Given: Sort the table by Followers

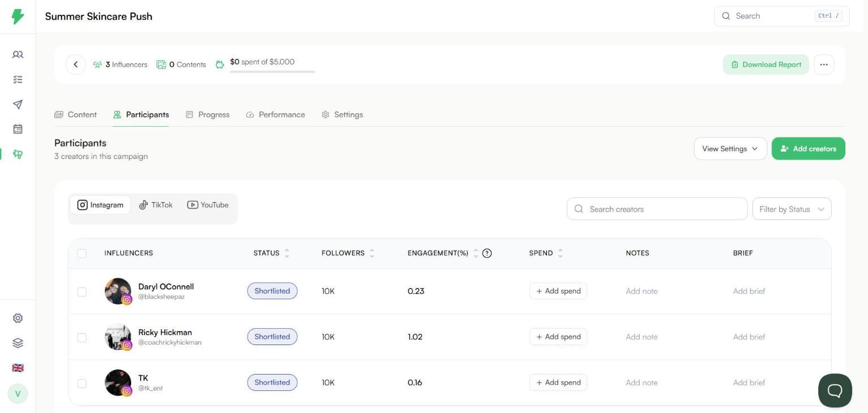Looking at the screenshot, I should 372,253.
